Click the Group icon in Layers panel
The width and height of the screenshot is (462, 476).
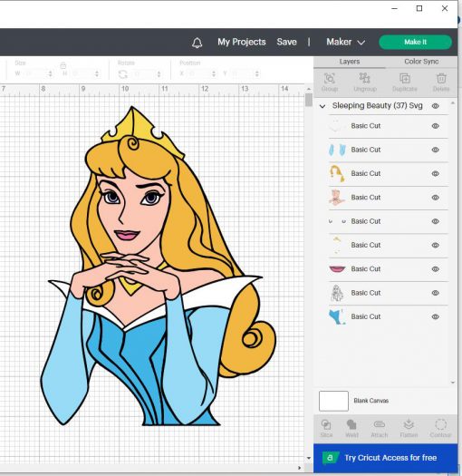329,78
